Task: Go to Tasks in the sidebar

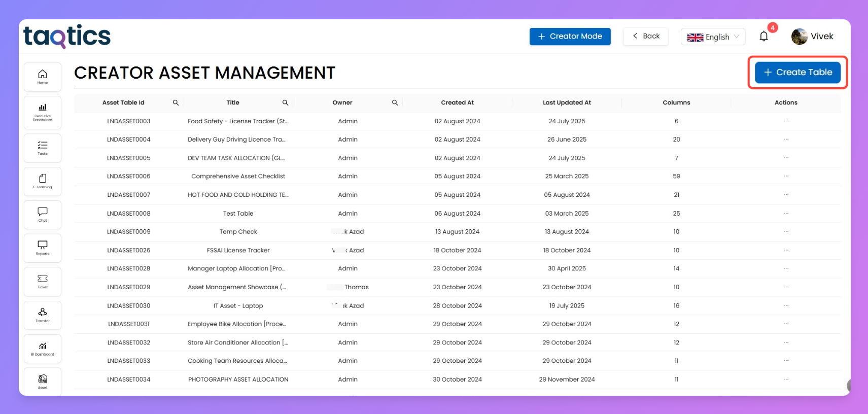Action: pyautogui.click(x=43, y=148)
